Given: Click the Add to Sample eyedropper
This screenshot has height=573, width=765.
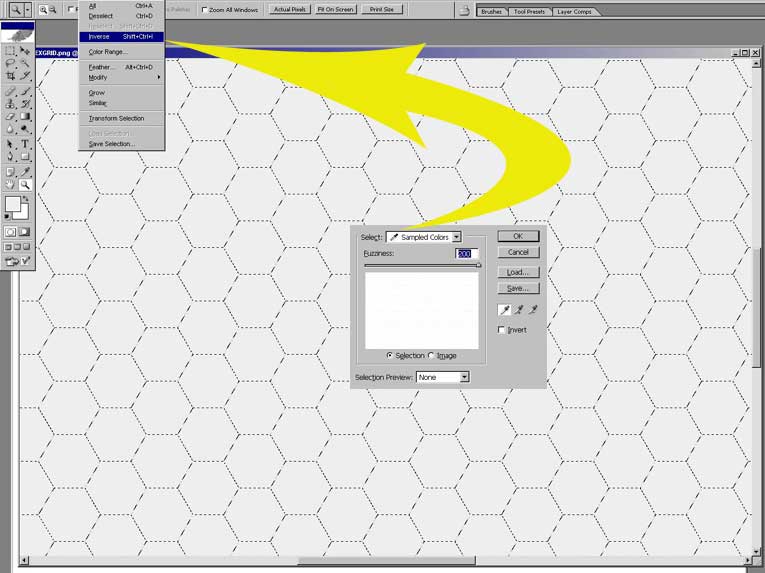Looking at the screenshot, I should coord(519,309).
